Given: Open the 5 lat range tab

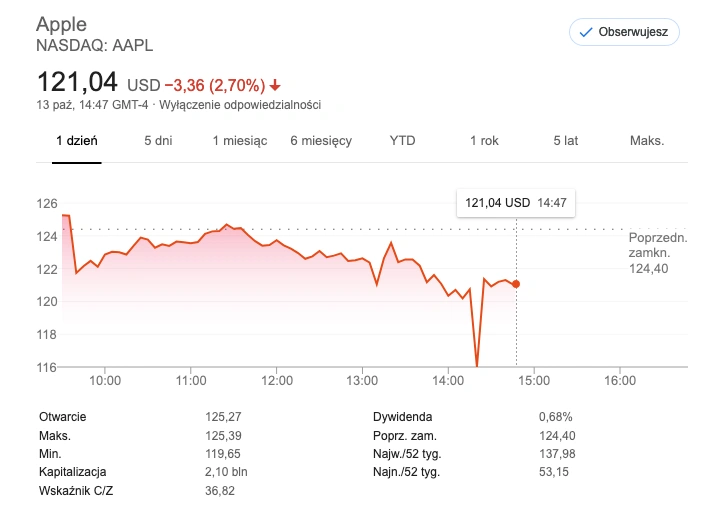Looking at the screenshot, I should point(565,141).
